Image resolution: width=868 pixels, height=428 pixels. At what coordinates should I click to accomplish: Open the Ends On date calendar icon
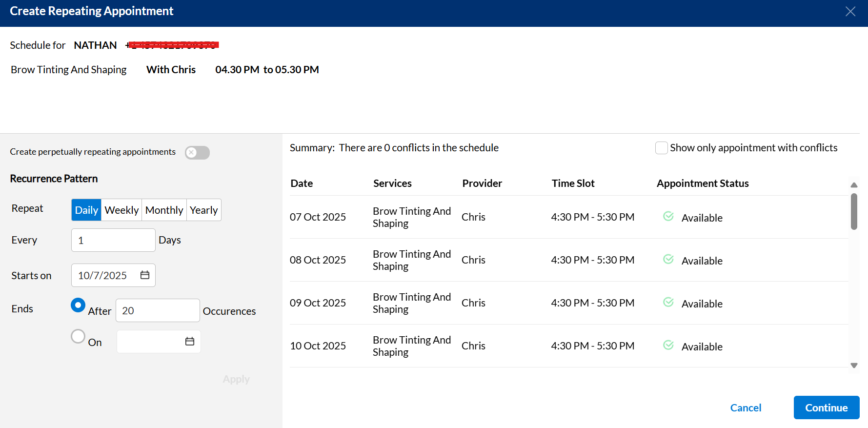(190, 342)
